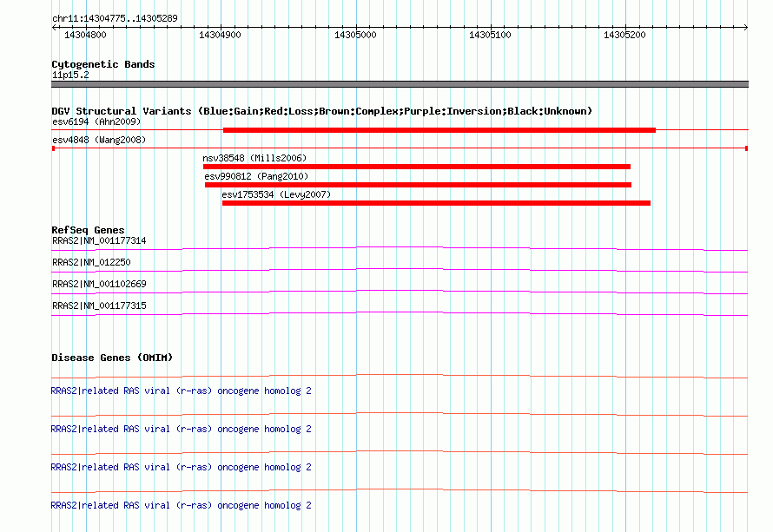This screenshot has height=532, width=773.
Task: Click the 14305000 ruler position label
Action: (355, 35)
